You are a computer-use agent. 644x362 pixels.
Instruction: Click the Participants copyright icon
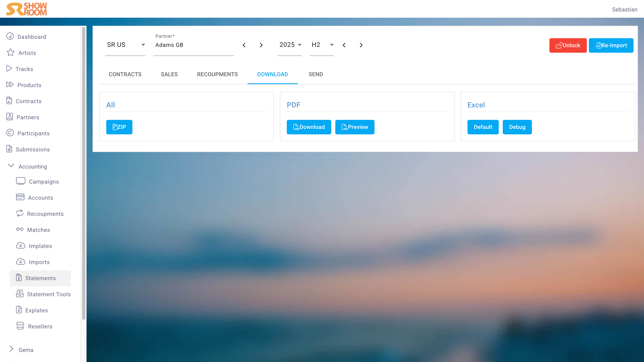tap(10, 133)
